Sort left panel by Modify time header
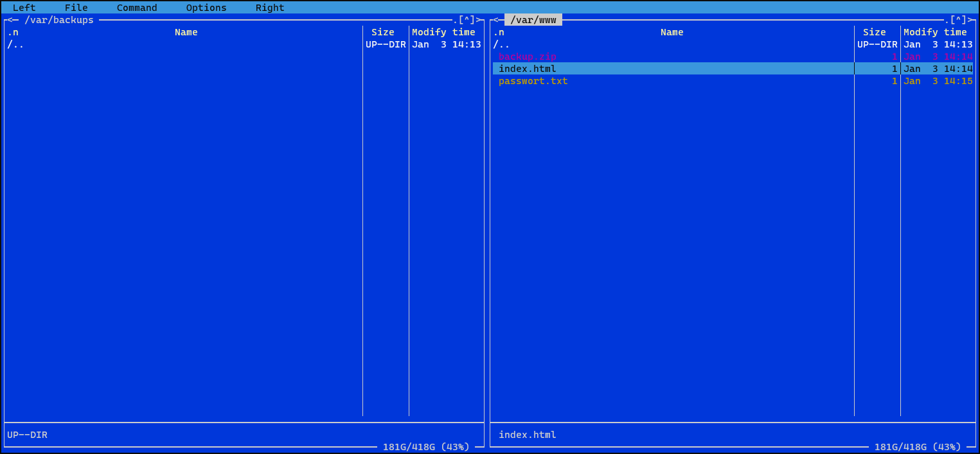The width and height of the screenshot is (980, 454). pos(443,32)
